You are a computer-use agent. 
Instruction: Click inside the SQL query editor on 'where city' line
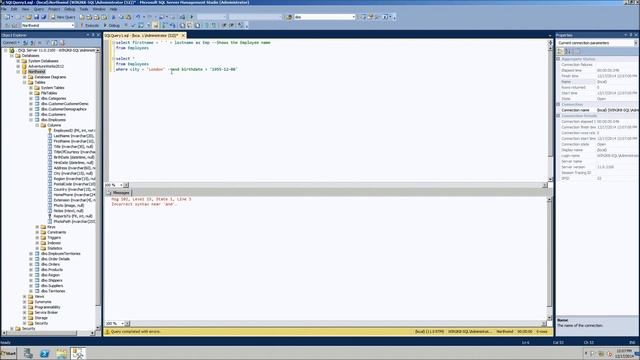(176, 69)
